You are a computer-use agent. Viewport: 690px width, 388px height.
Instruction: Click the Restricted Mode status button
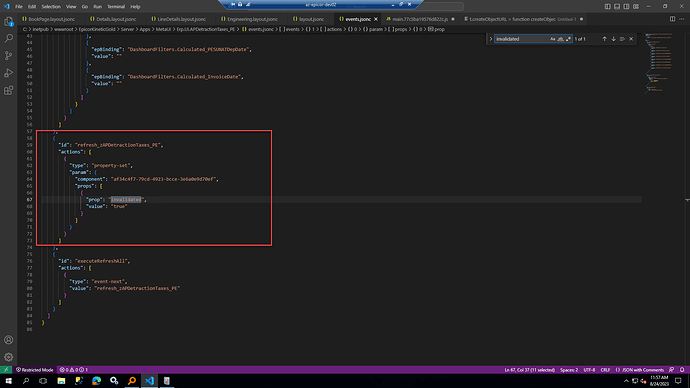tap(35, 370)
